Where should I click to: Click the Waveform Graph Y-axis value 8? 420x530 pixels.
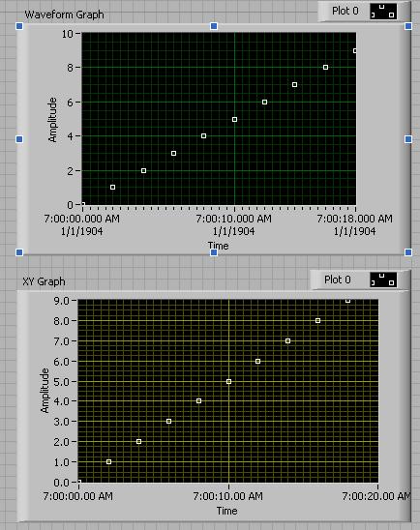pyautogui.click(x=70, y=68)
